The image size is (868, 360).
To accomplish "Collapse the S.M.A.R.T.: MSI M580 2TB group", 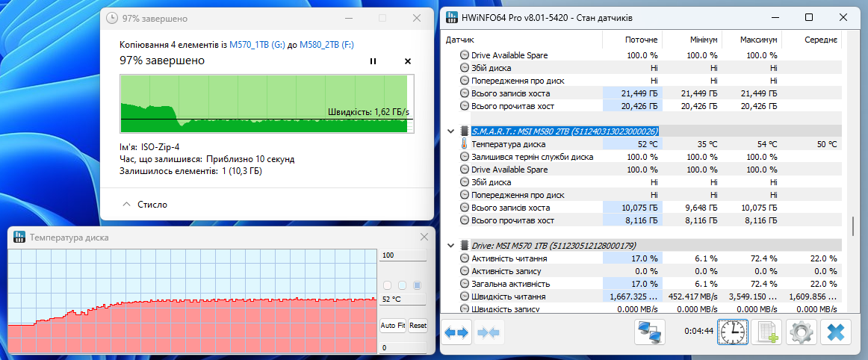I will coord(451,131).
